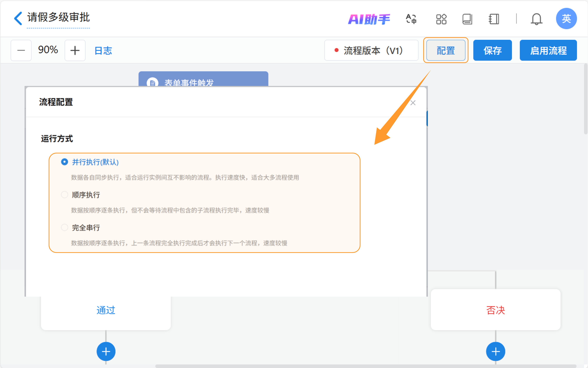Select 完全串行 radio option
Screen dimensions: 588x368
(65, 228)
